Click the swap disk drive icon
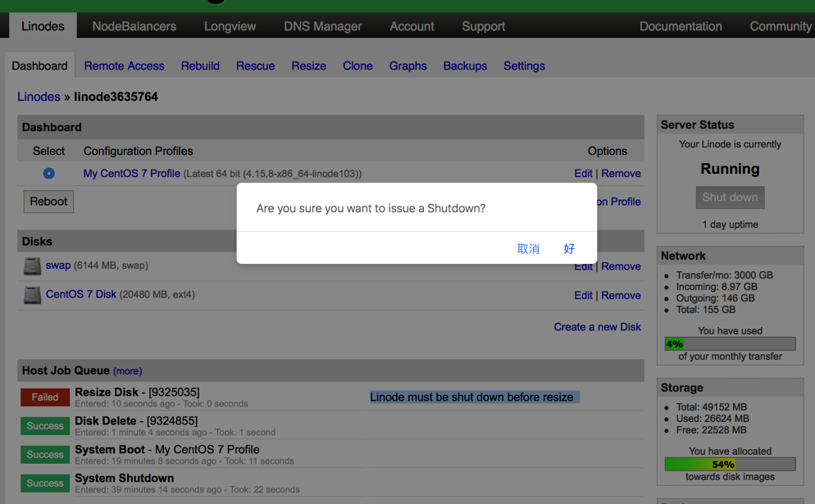This screenshot has height=504, width=815. pyautogui.click(x=32, y=266)
